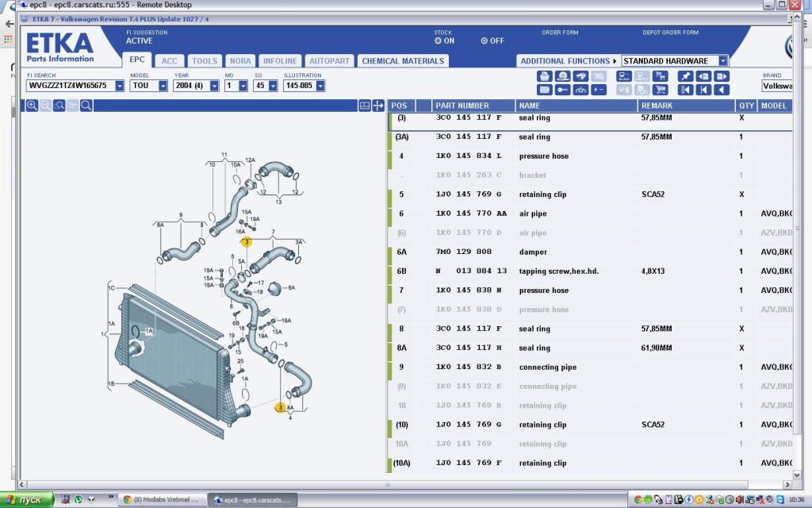Click the plain left arrow back icon
Screen dimensions: 812x508
coord(722,90)
